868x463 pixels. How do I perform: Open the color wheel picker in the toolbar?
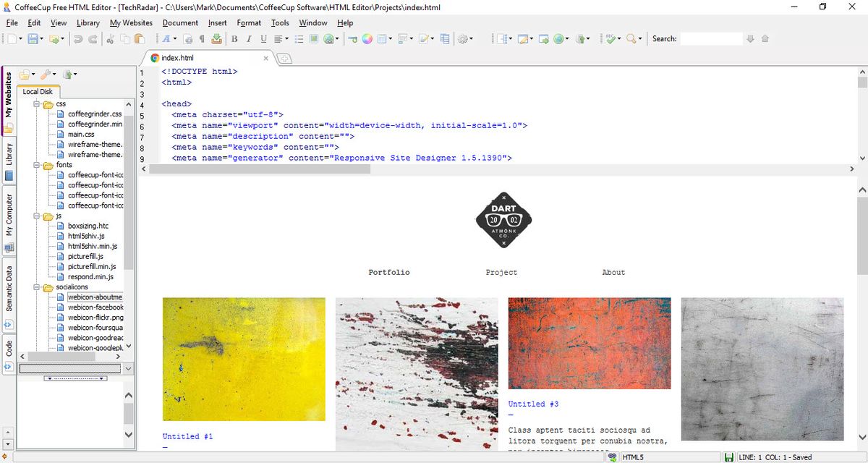[367, 38]
